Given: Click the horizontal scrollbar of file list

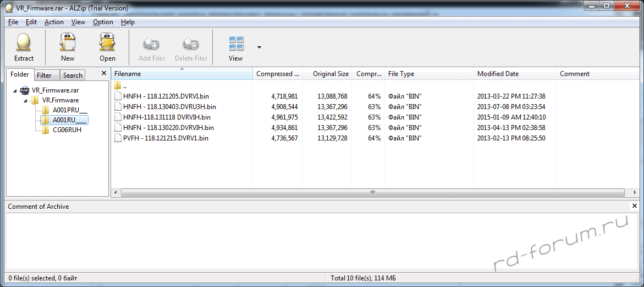Looking at the screenshot, I should tap(372, 193).
